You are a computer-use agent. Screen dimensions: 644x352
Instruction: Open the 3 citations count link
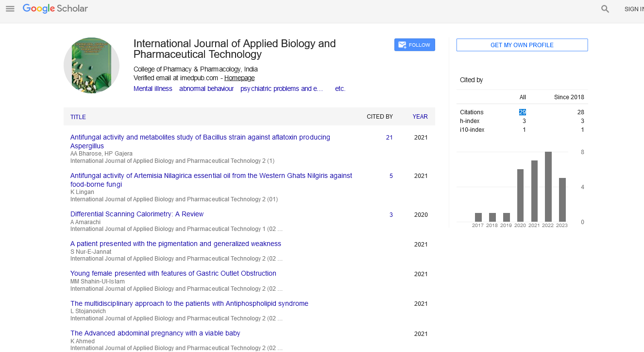[x=391, y=215]
